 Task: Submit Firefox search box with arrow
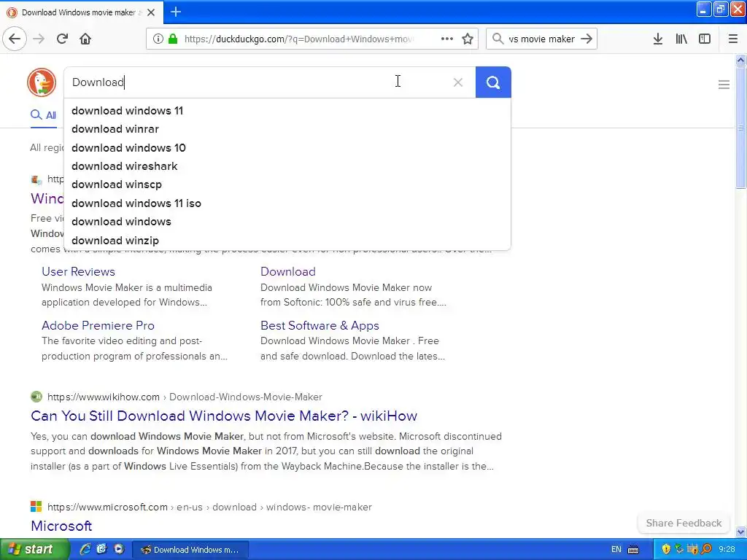[587, 39]
